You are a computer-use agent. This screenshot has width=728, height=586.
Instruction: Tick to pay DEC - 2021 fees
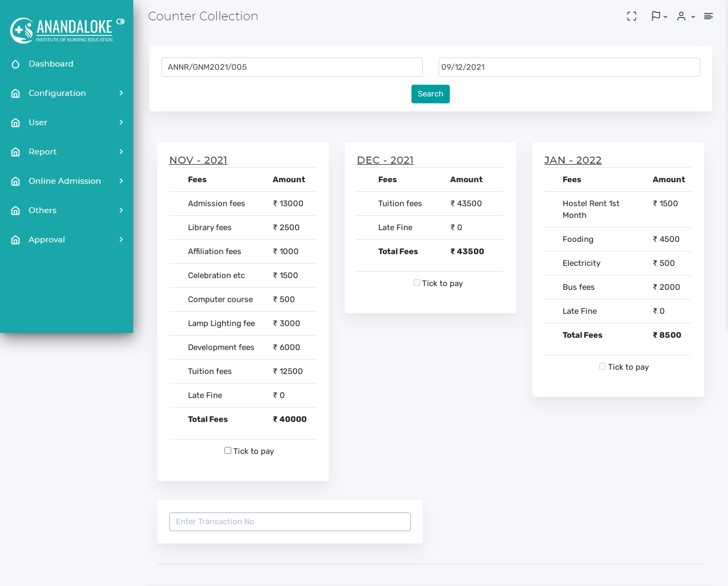417,283
